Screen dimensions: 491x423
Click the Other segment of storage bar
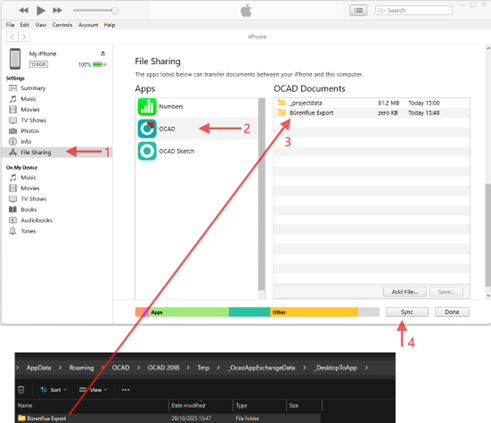[x=314, y=312]
